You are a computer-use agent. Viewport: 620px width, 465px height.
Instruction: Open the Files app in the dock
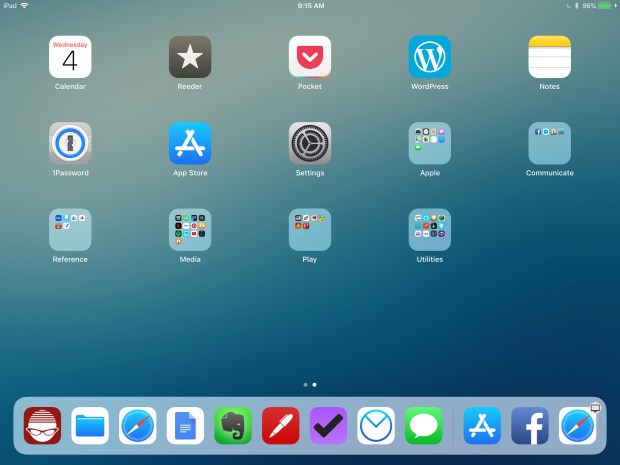(90, 426)
